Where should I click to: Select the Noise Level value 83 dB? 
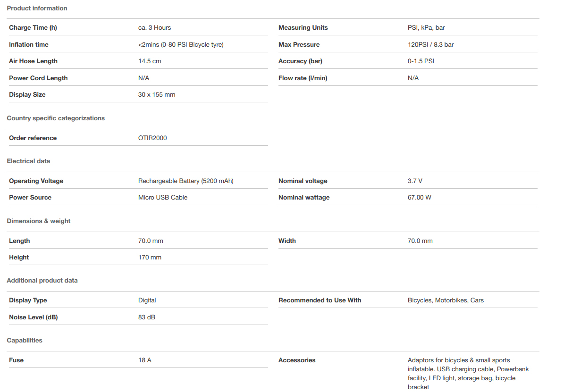(147, 317)
